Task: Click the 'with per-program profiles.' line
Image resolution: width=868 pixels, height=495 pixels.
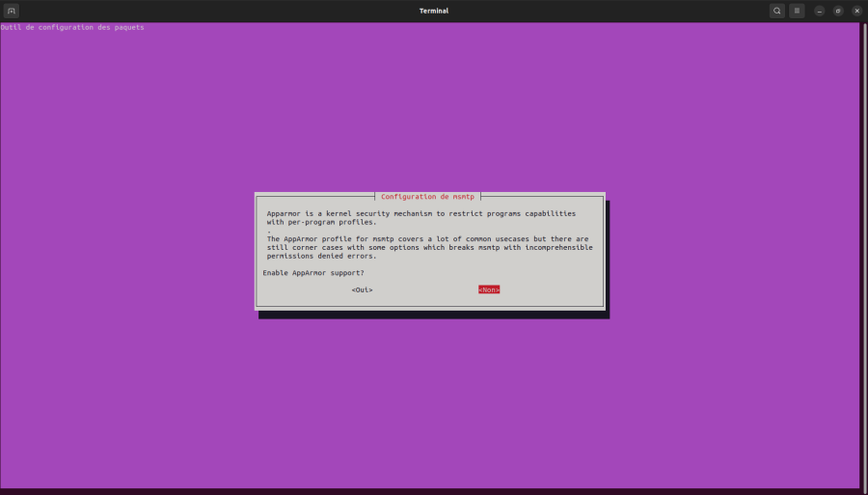Action: (x=321, y=222)
